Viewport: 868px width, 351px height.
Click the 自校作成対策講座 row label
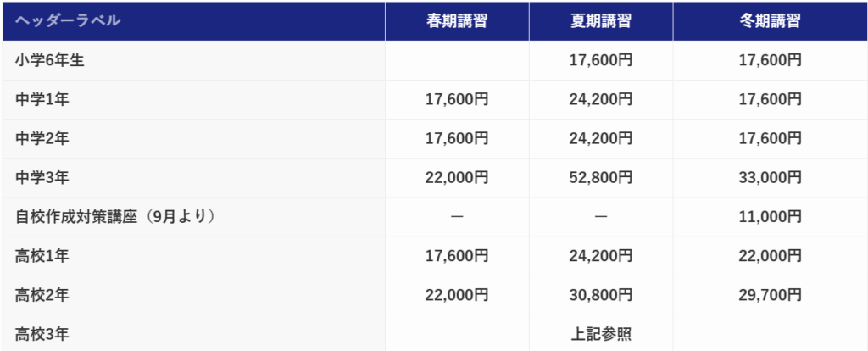(114, 217)
